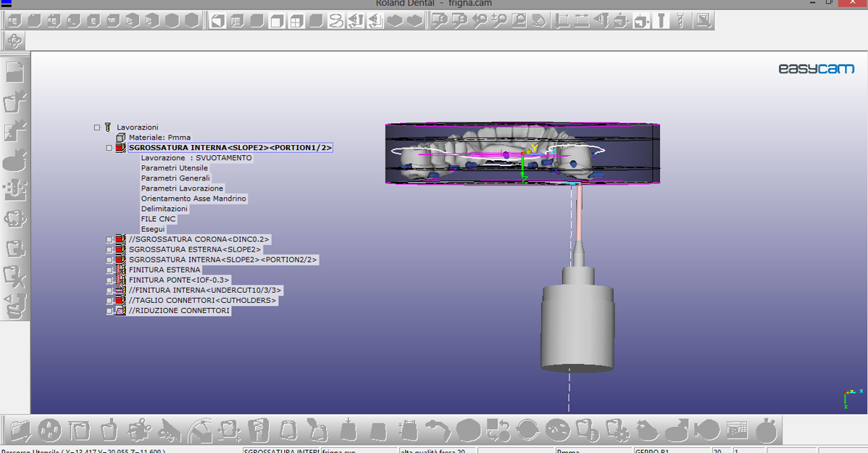Open Orientamento Asse Mandrino entry

[193, 199]
